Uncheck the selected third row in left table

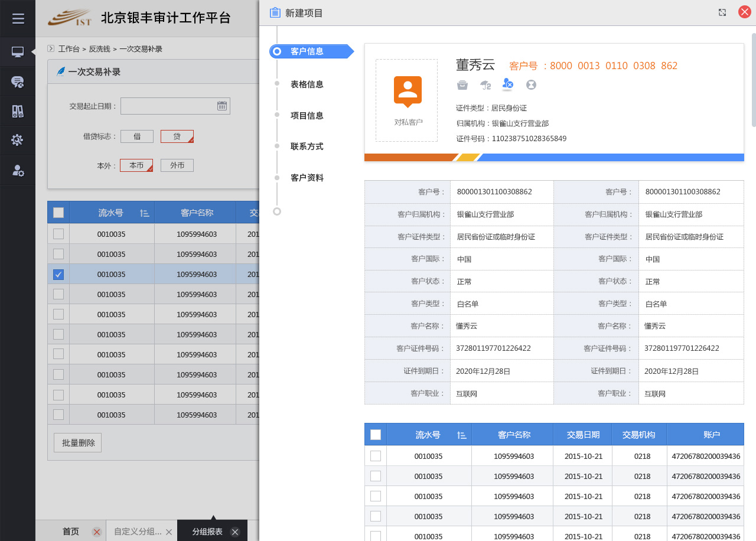58,273
